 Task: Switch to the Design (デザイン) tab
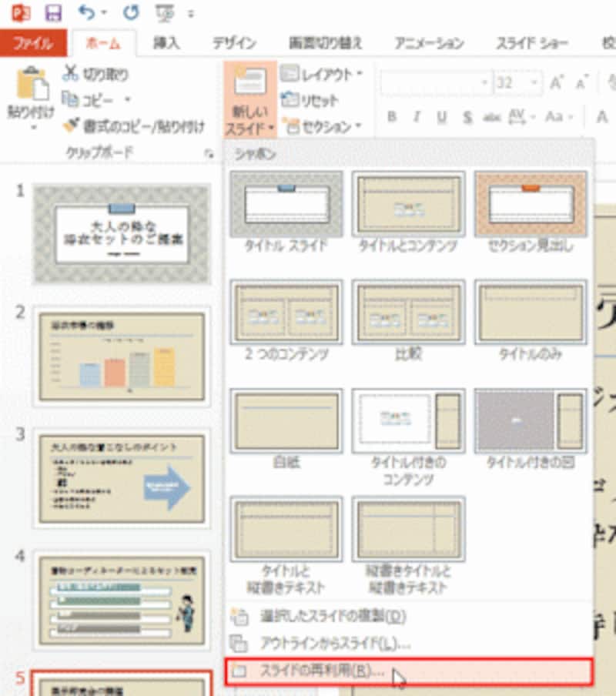[x=234, y=42]
